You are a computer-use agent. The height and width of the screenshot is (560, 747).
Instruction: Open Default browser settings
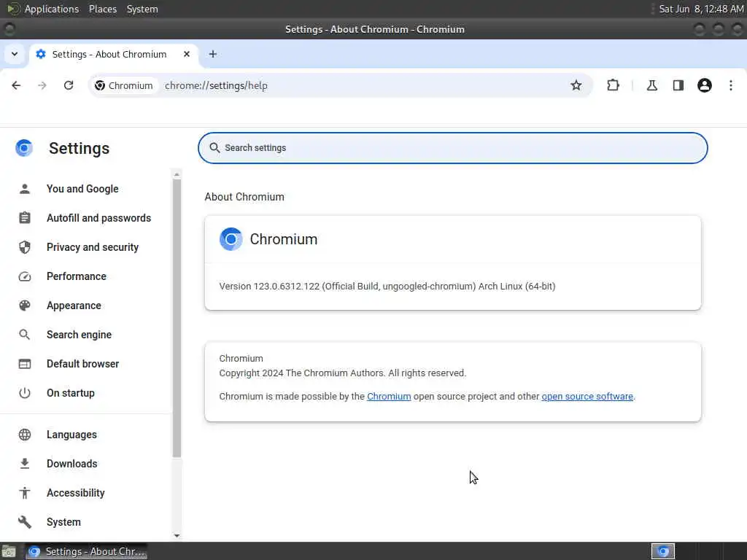click(x=83, y=364)
